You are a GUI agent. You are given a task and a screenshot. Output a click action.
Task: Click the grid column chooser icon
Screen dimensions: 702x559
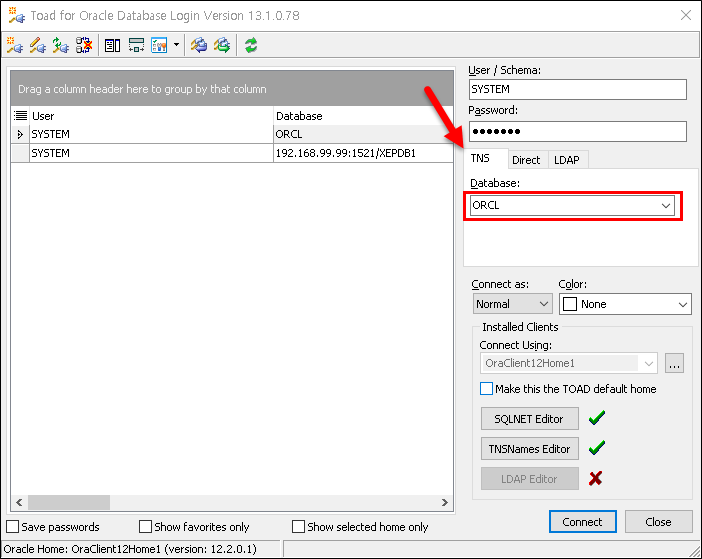tap(21, 116)
